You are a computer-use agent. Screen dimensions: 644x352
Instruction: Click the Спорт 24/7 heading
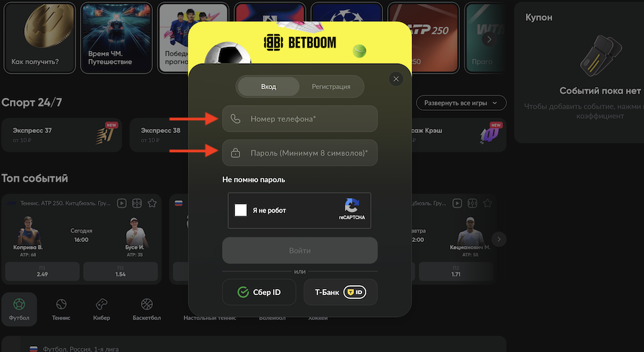click(x=32, y=103)
